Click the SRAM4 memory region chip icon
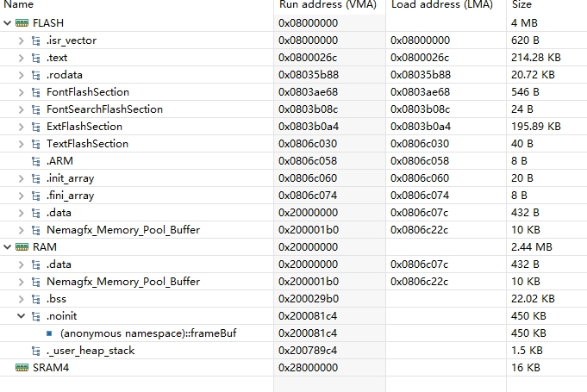Viewport: 587px width, 392px height. pyautogui.click(x=22, y=368)
